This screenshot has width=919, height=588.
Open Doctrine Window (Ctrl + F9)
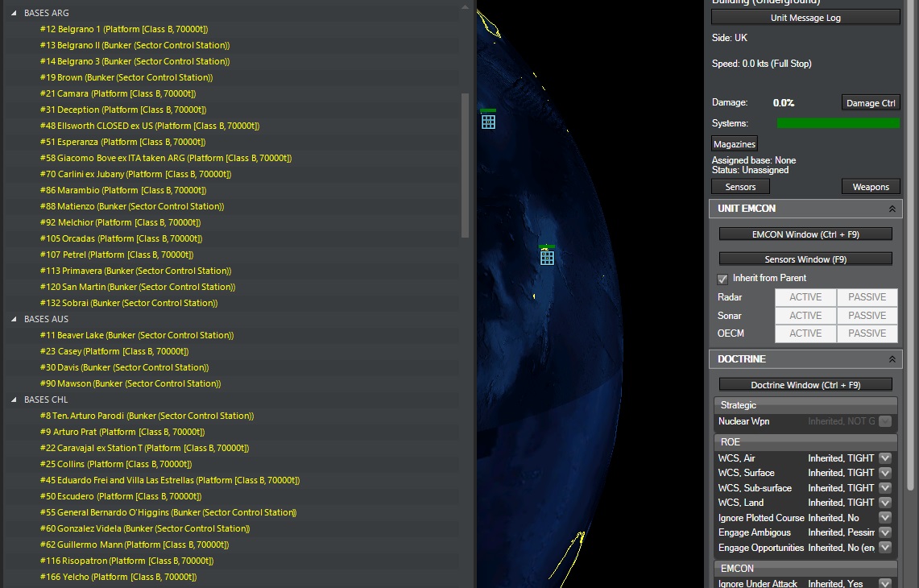pyautogui.click(x=805, y=385)
